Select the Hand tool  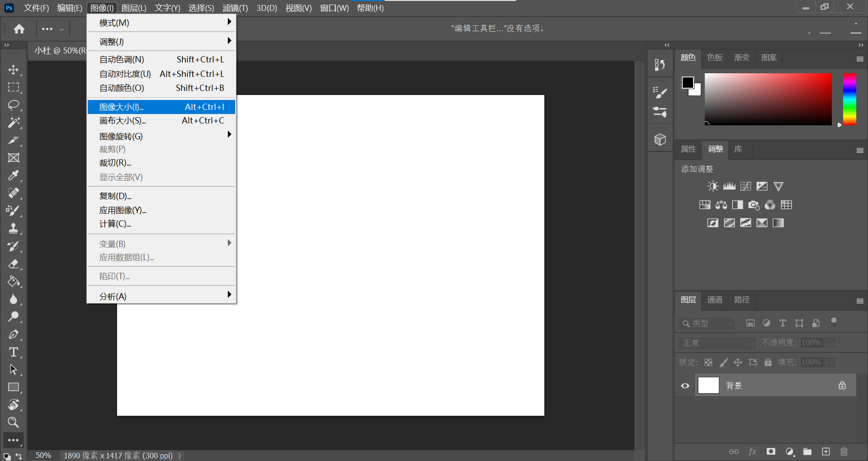14,405
